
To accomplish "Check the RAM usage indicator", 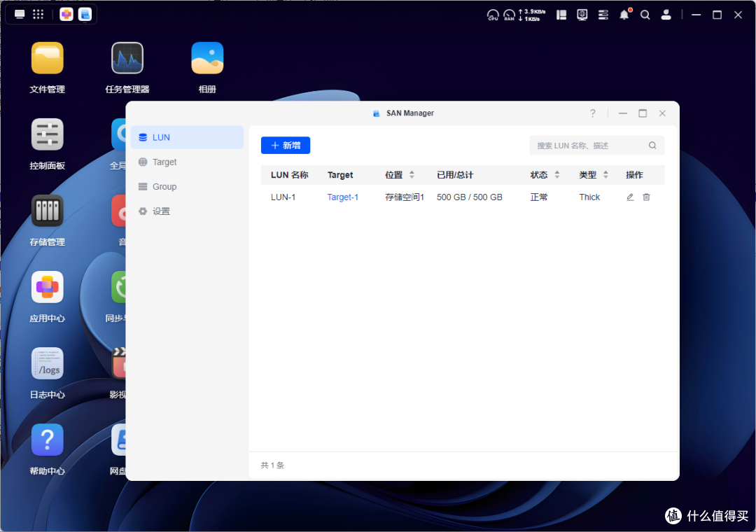I will [509, 15].
